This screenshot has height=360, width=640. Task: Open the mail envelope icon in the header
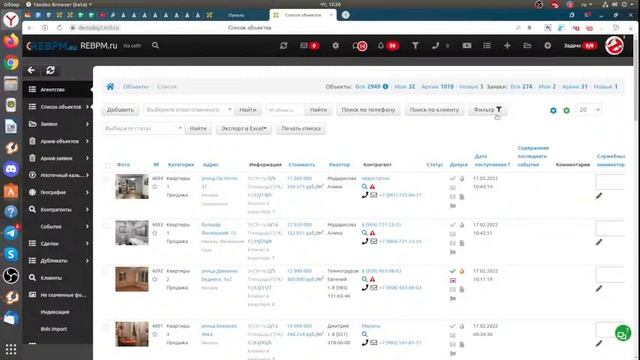pos(304,46)
